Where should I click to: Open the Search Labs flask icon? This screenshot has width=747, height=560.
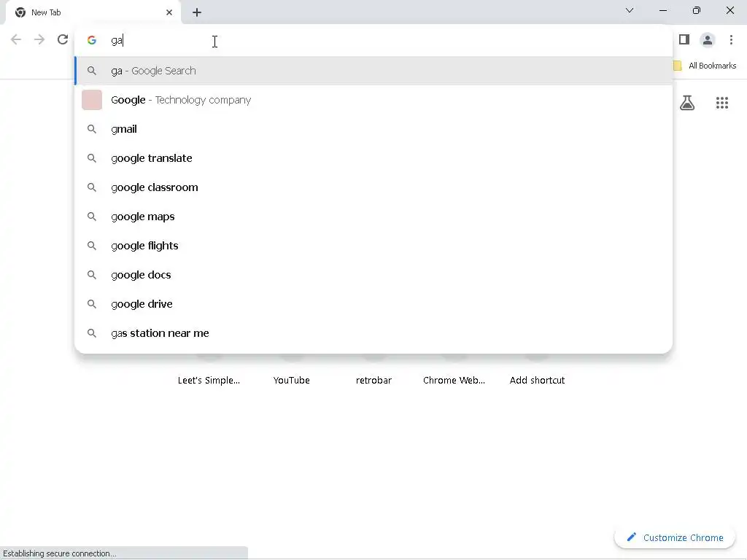[687, 103]
